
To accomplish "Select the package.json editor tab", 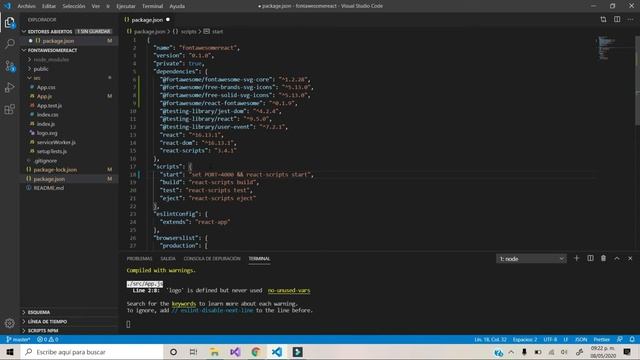I will click(147, 20).
